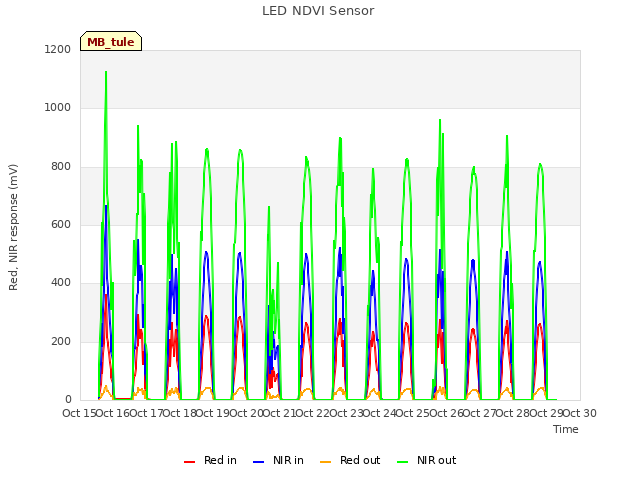Click the 400 y-axis tick label
Screen dimensions: 640x480
point(61,283)
